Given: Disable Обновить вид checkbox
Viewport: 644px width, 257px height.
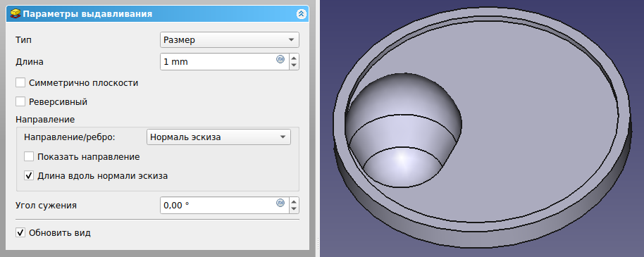Looking at the screenshot, I should [20, 233].
